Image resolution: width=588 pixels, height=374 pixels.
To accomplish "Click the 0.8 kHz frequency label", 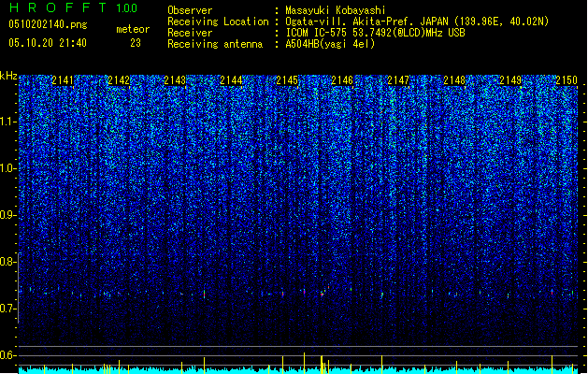I will tap(7, 262).
